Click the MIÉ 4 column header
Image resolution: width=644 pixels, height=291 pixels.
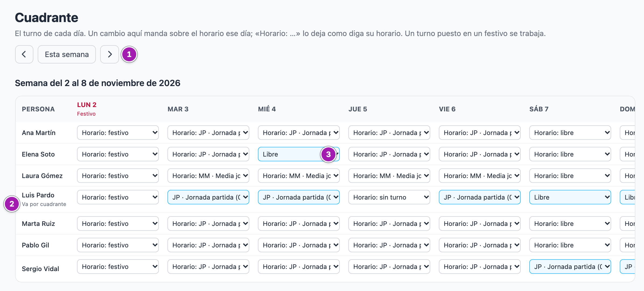267,109
